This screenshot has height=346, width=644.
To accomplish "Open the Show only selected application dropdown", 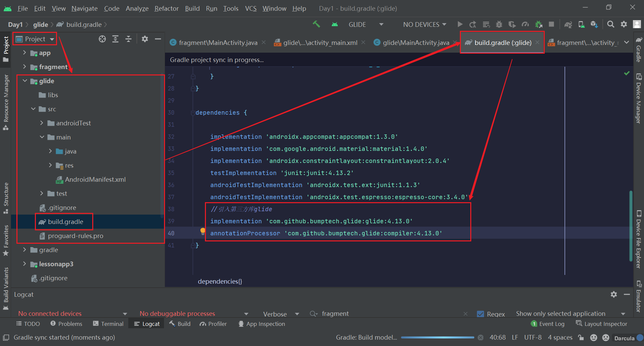I will point(570,314).
